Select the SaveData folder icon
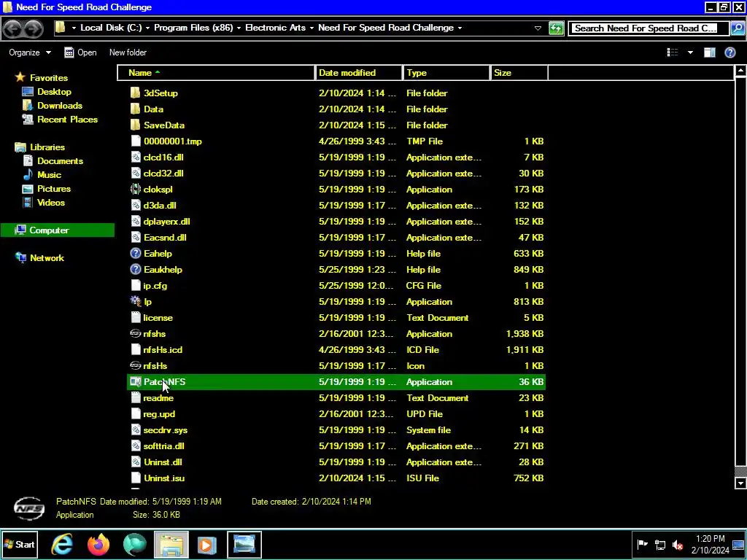This screenshot has height=560, width=747. (135, 125)
